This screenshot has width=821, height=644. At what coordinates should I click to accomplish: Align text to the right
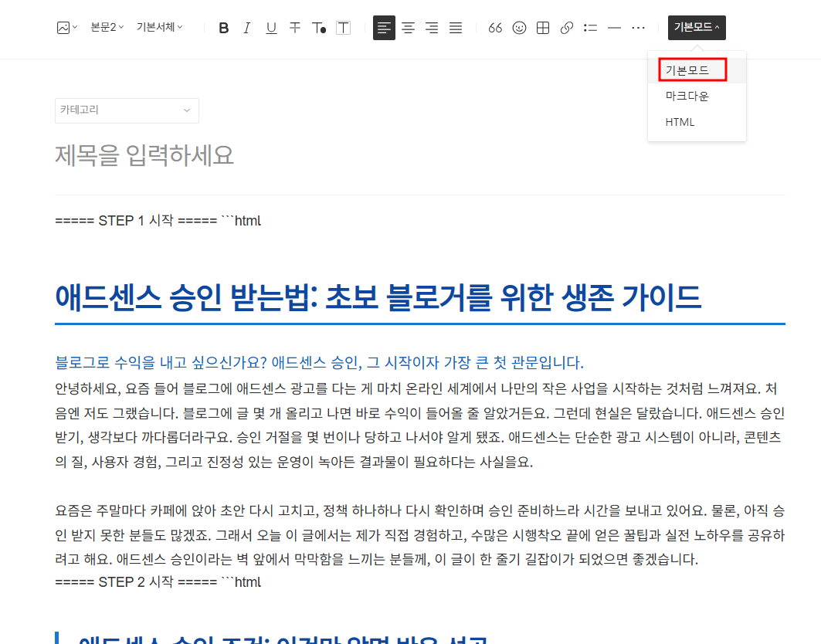432,28
